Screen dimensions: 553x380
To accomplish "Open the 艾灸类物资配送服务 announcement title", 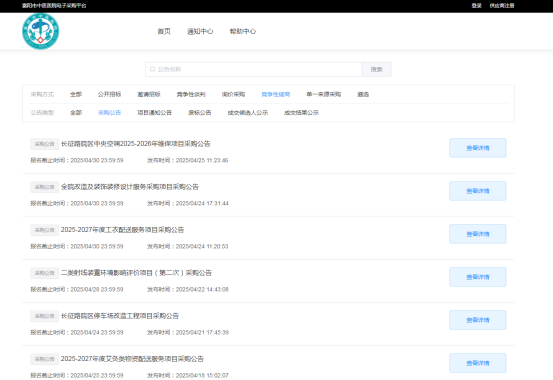I will [x=132, y=359].
